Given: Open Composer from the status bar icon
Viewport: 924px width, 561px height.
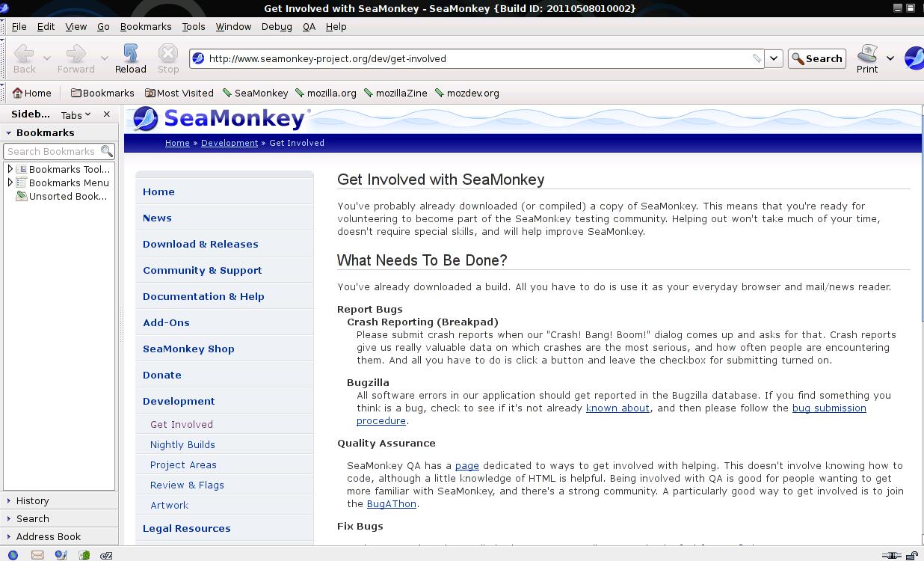Looking at the screenshot, I should pos(61,555).
